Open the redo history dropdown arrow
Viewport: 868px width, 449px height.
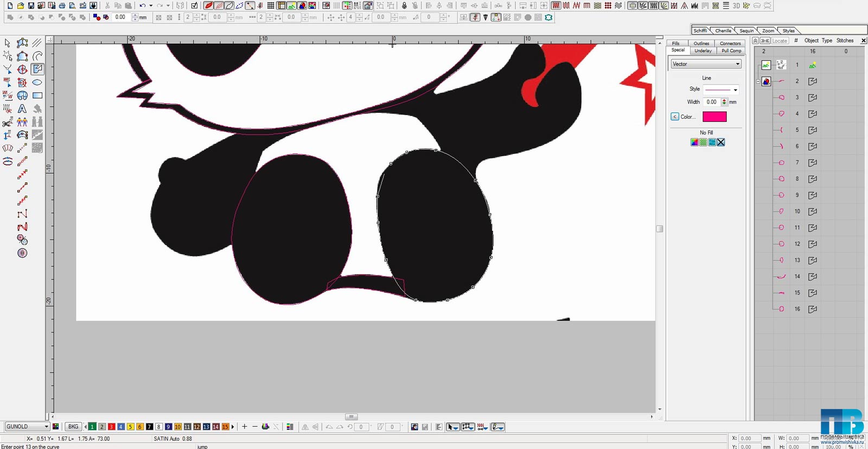click(x=168, y=5)
